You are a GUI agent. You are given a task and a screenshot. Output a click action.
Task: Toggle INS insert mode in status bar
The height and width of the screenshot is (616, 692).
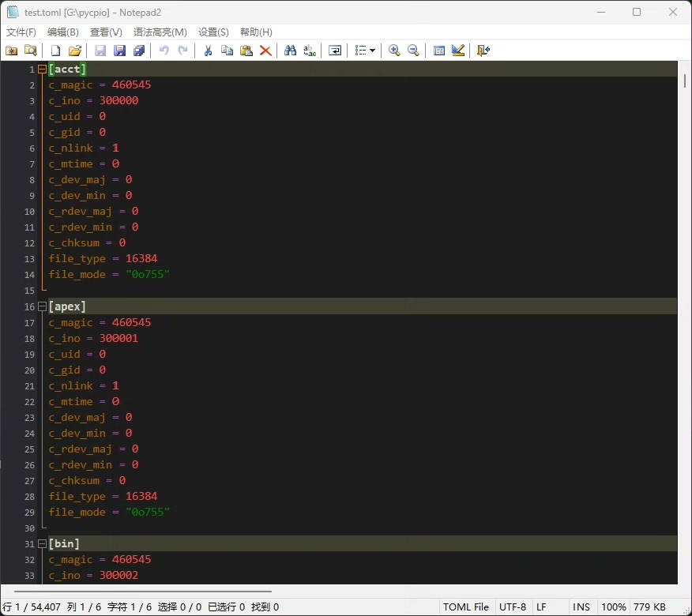[581, 607]
